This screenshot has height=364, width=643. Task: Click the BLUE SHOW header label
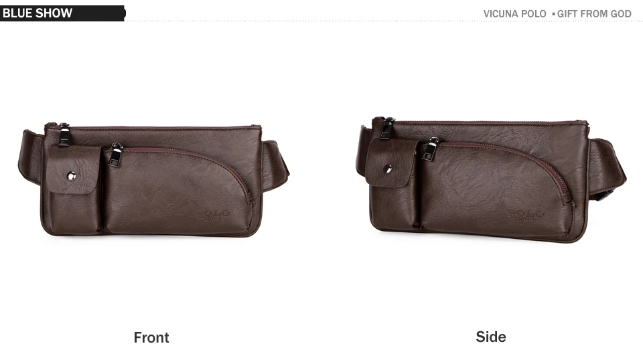pyautogui.click(x=38, y=13)
